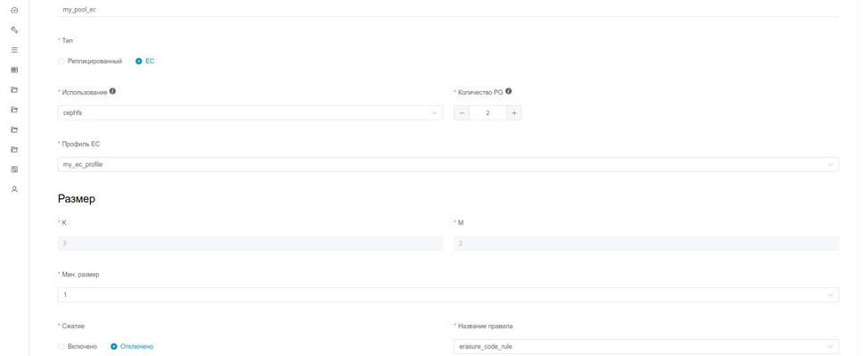Click the disabled M value field
The width and height of the screenshot is (868, 356).
click(x=646, y=244)
